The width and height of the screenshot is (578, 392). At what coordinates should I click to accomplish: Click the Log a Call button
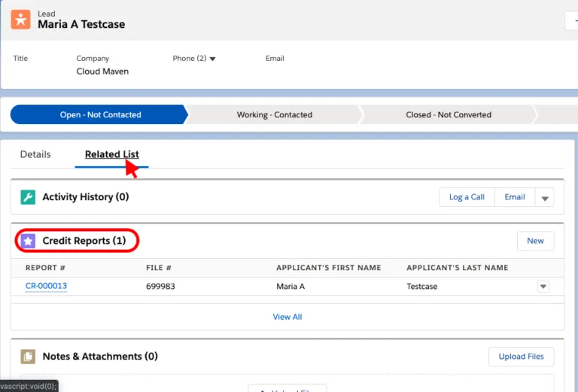467,197
